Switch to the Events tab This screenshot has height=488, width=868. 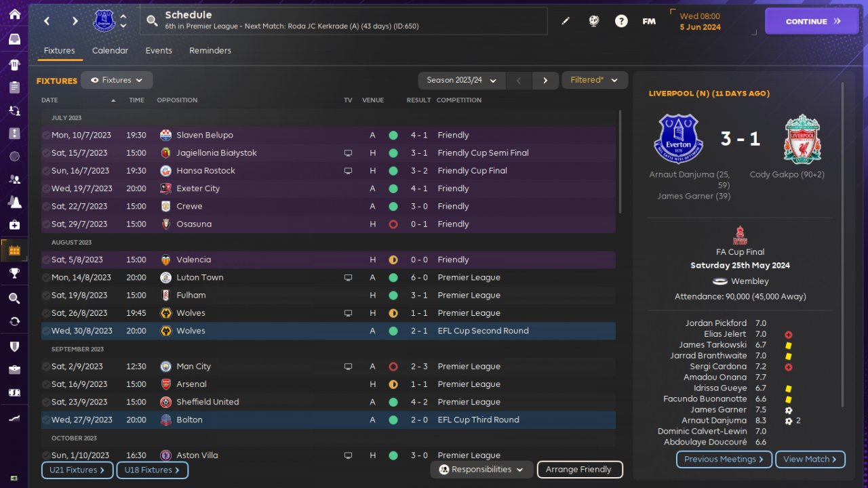(159, 51)
